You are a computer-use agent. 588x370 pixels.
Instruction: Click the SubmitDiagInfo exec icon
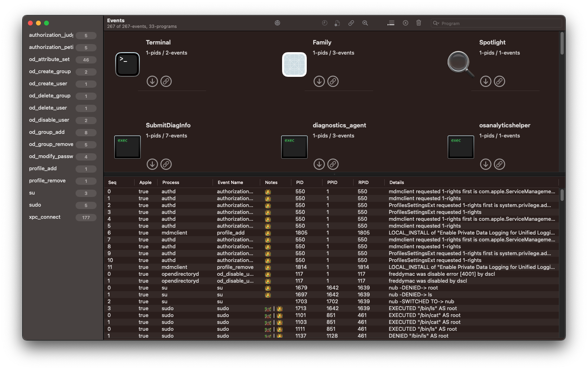click(127, 147)
